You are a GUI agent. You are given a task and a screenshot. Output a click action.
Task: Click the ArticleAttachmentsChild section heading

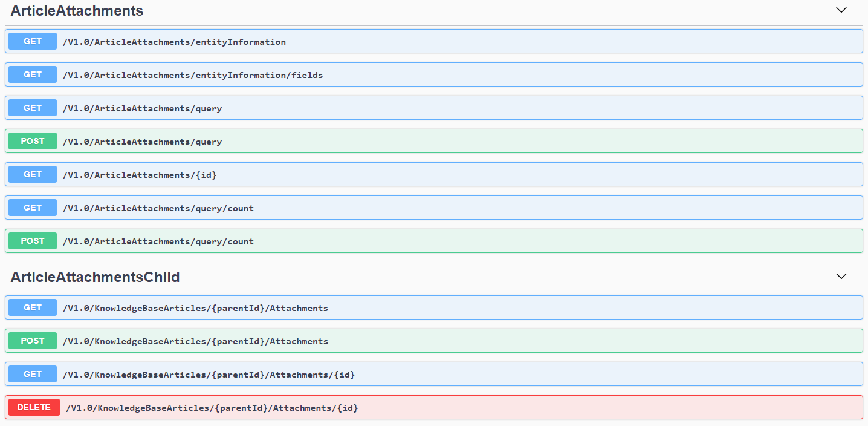pos(95,277)
